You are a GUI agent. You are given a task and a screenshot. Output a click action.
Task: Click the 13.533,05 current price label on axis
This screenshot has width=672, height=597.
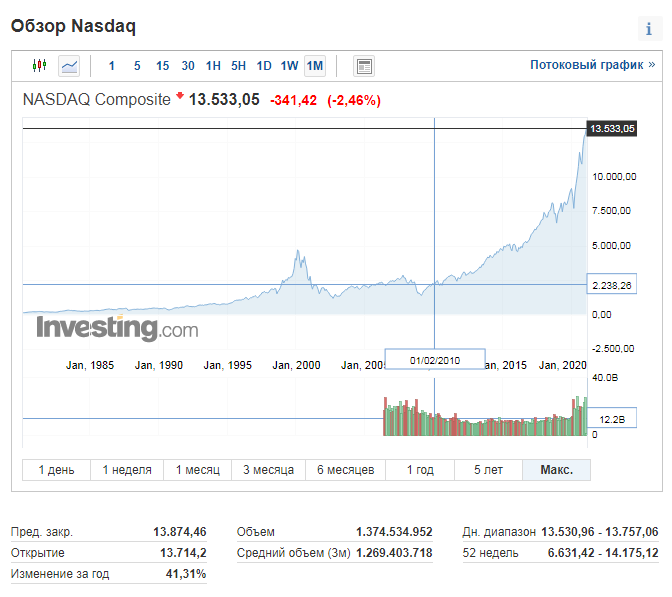[612, 129]
